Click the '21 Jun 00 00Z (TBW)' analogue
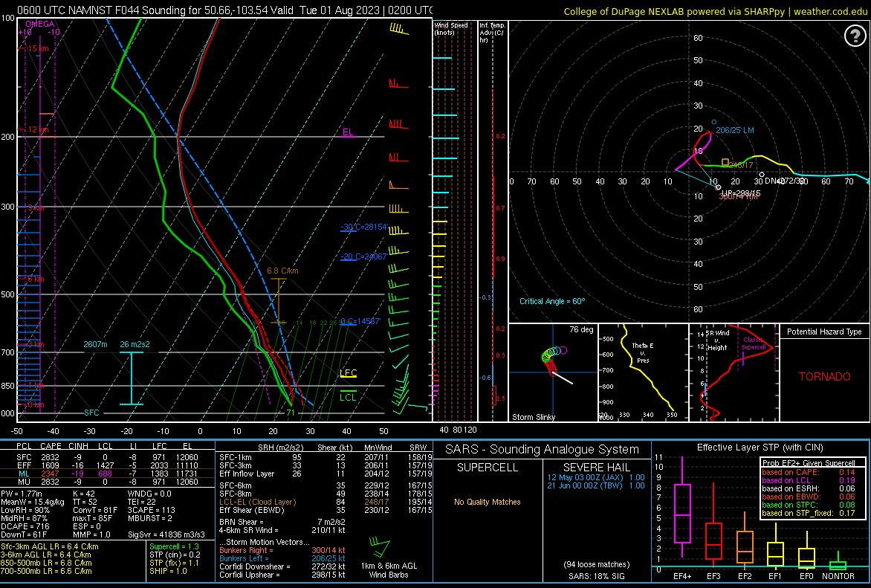 (587, 485)
